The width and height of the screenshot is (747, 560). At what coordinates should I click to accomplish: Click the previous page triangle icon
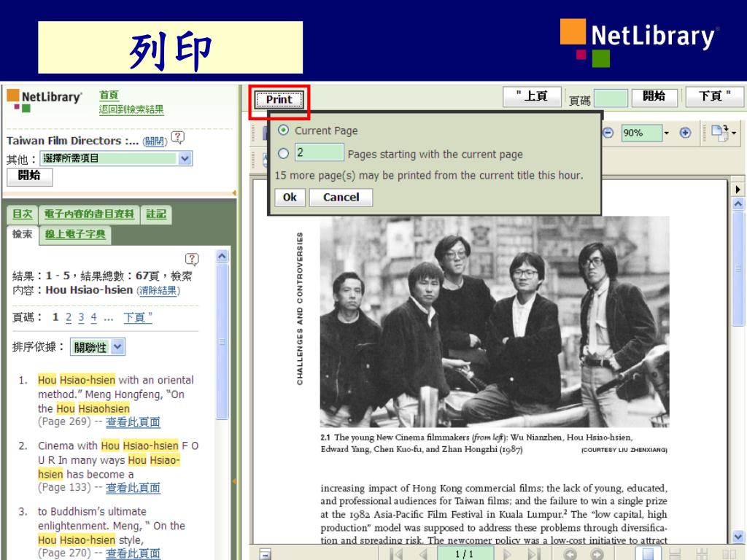tap(422, 554)
